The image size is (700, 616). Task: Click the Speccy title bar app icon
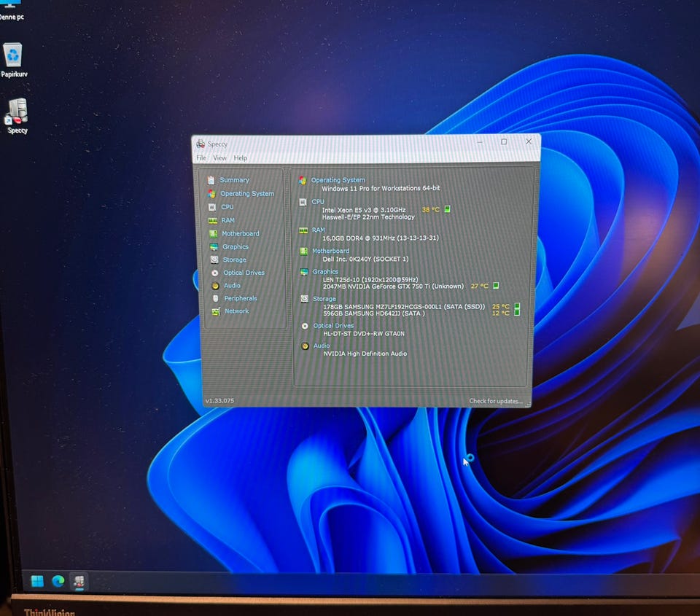(201, 144)
